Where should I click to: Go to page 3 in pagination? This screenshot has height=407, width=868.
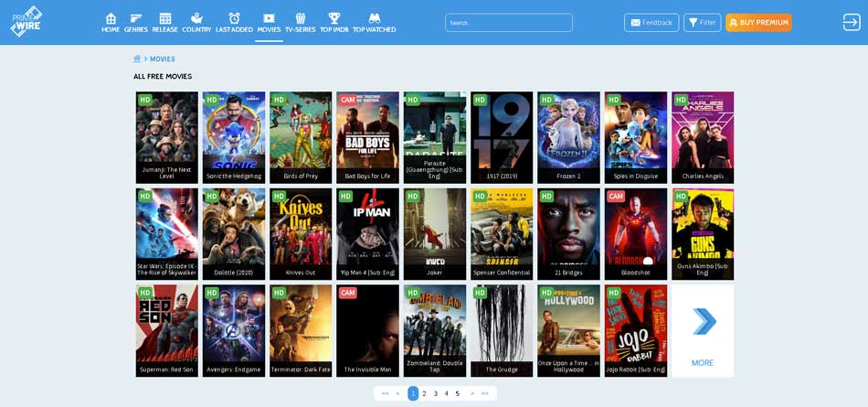(435, 393)
